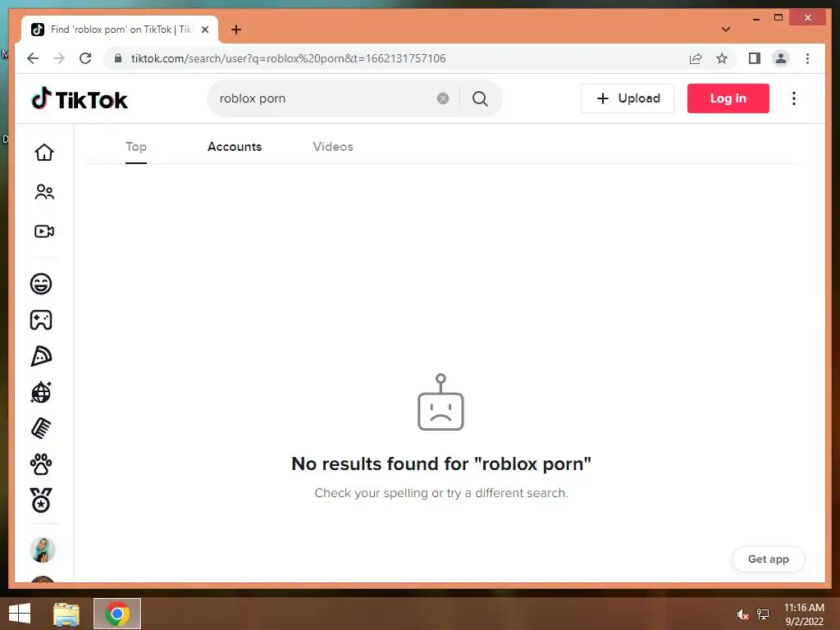The height and width of the screenshot is (630, 840).
Task: Open Chrome's three-dot settings menu
Action: [807, 58]
